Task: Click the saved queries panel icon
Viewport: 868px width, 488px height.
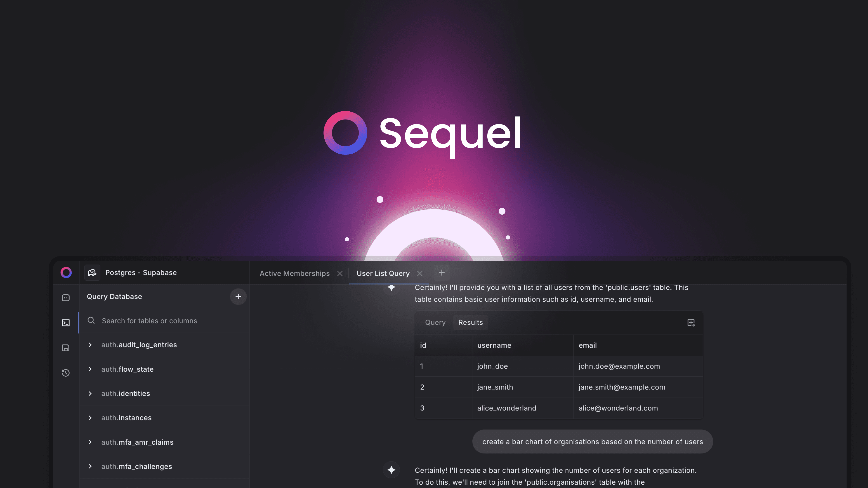Action: click(x=66, y=348)
